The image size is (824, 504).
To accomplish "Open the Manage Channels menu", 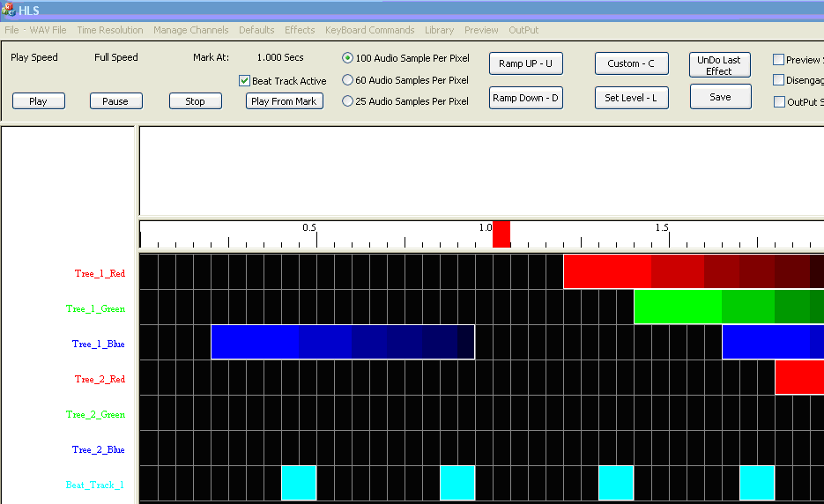I will coord(190,30).
